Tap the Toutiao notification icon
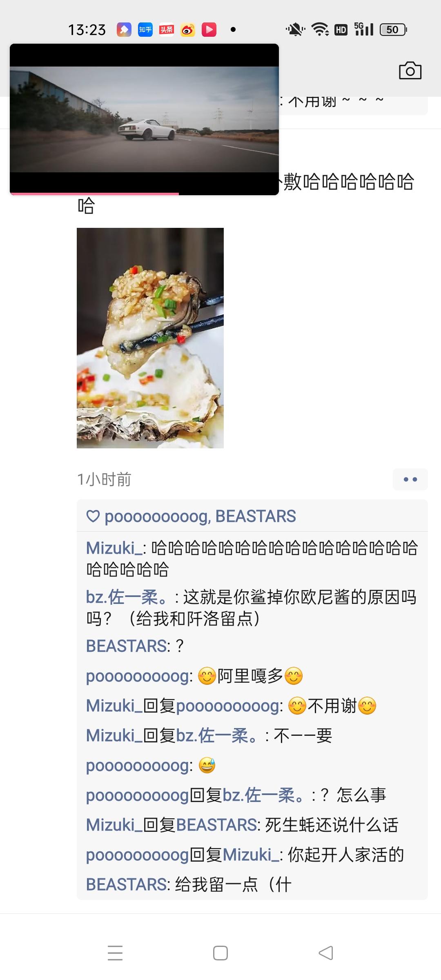The image size is (441, 980). click(x=166, y=29)
